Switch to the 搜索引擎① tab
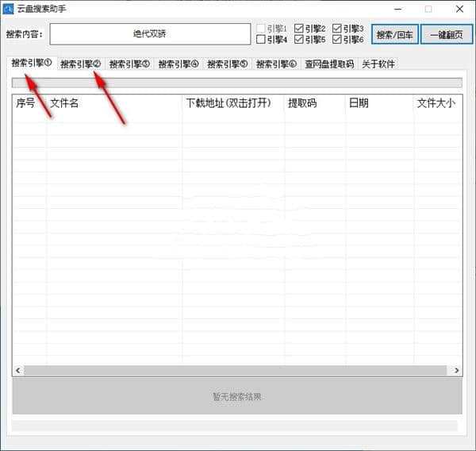 (x=32, y=63)
